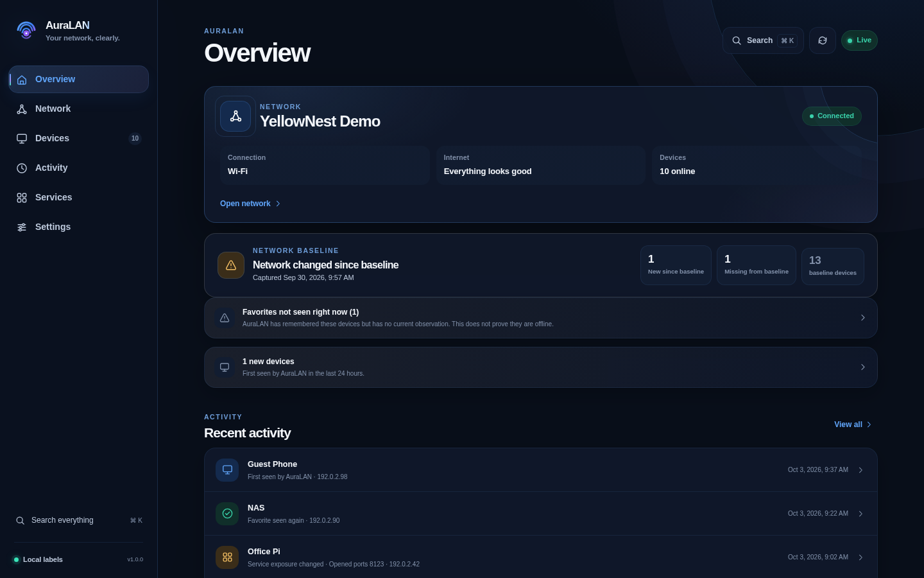Click the refresh icon button
The height and width of the screenshot is (578, 924).
click(x=823, y=40)
